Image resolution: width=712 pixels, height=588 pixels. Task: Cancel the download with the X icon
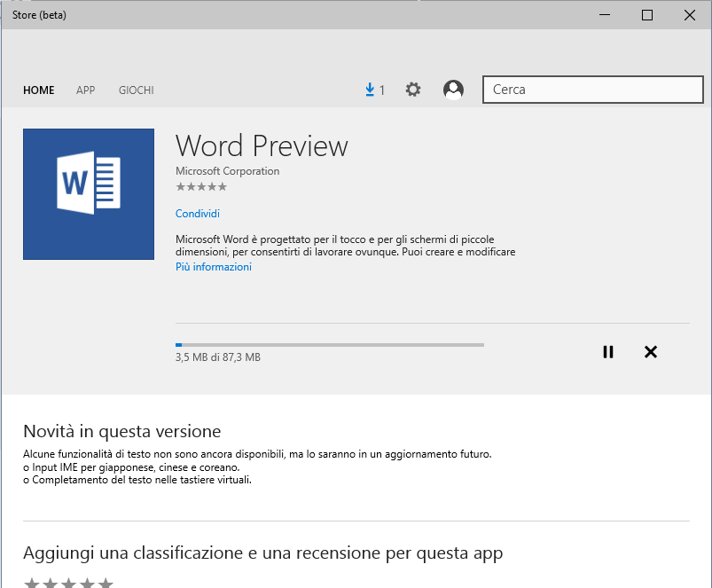click(651, 352)
